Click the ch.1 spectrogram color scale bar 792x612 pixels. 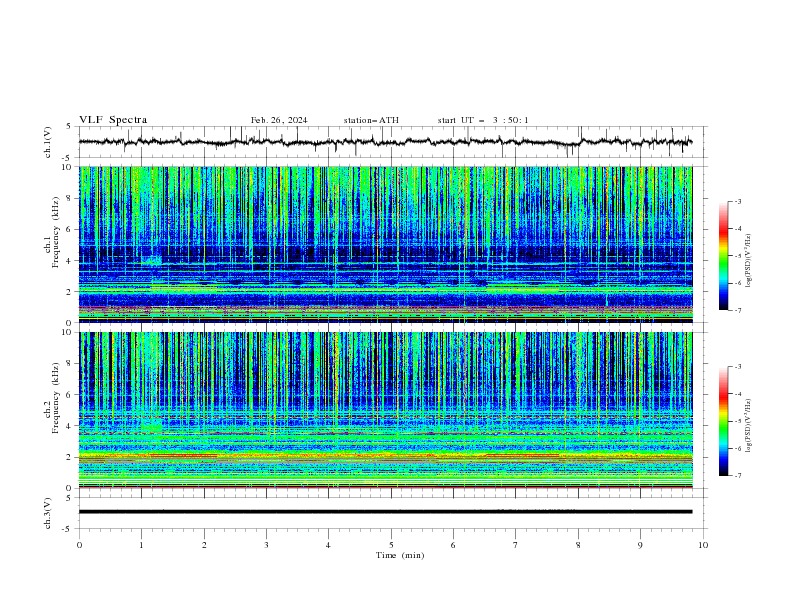pos(723,256)
